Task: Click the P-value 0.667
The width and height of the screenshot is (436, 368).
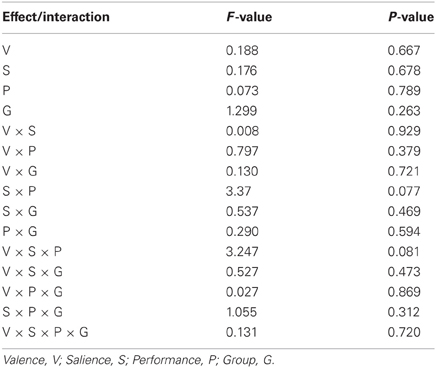Action: [404, 51]
